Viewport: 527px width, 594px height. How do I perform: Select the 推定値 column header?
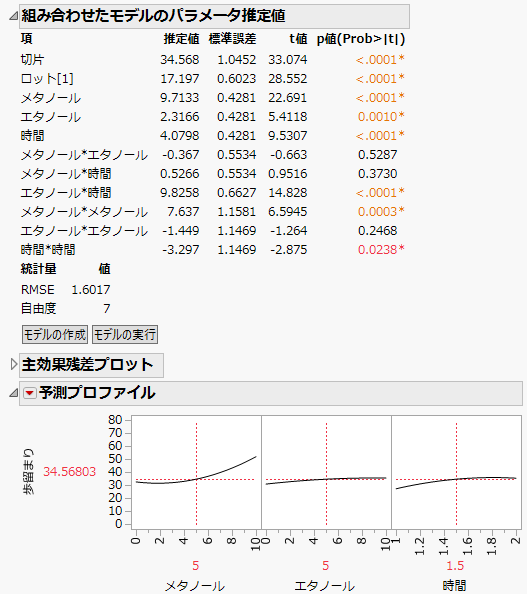(x=181, y=39)
